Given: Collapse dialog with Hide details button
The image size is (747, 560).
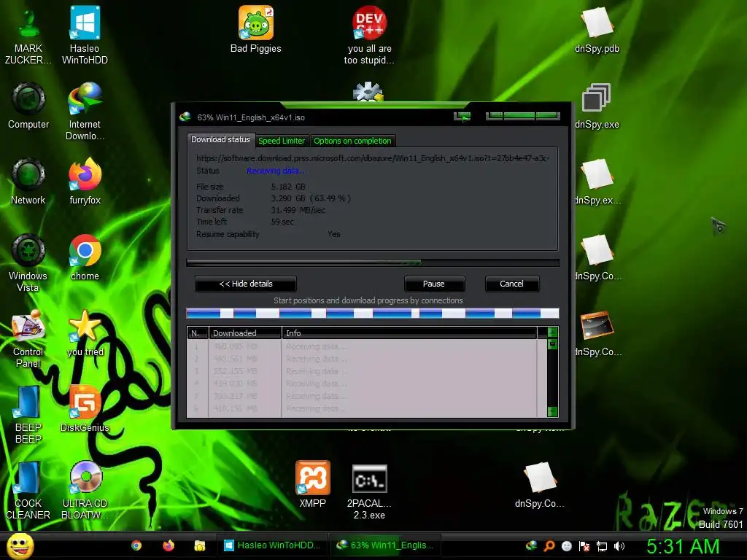Looking at the screenshot, I should [x=246, y=284].
